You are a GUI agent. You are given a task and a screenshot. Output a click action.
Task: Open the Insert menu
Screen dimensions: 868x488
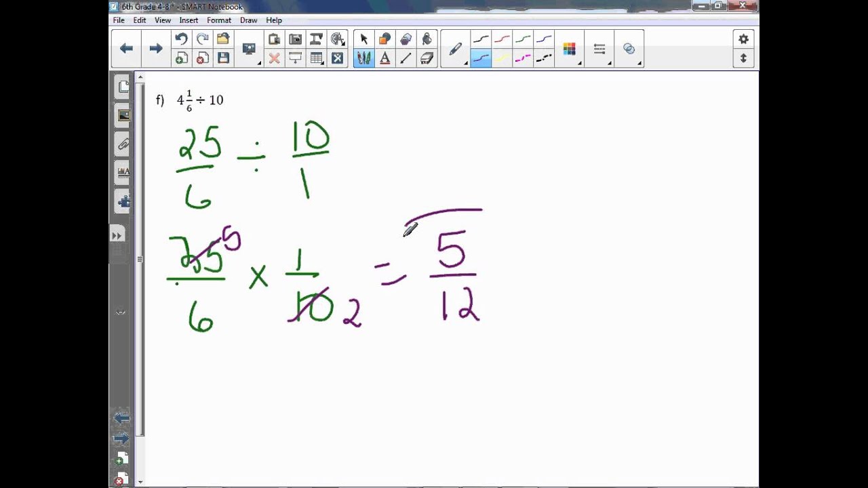[189, 20]
